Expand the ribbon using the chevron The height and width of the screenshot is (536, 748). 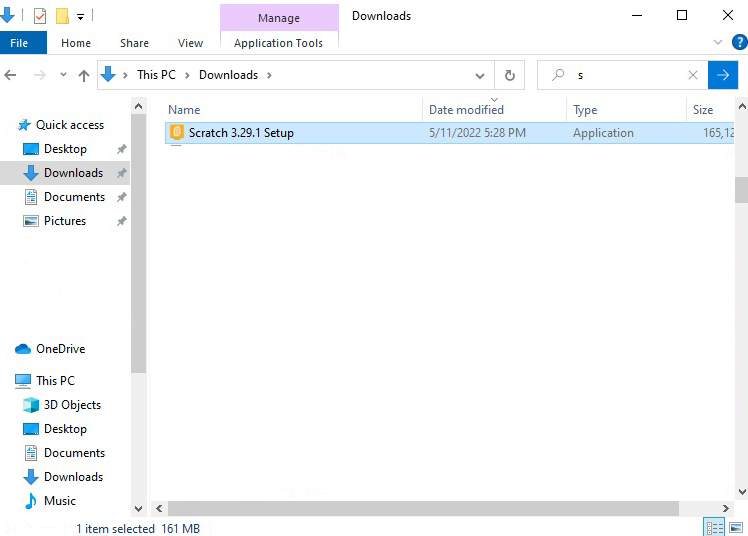[718, 43]
